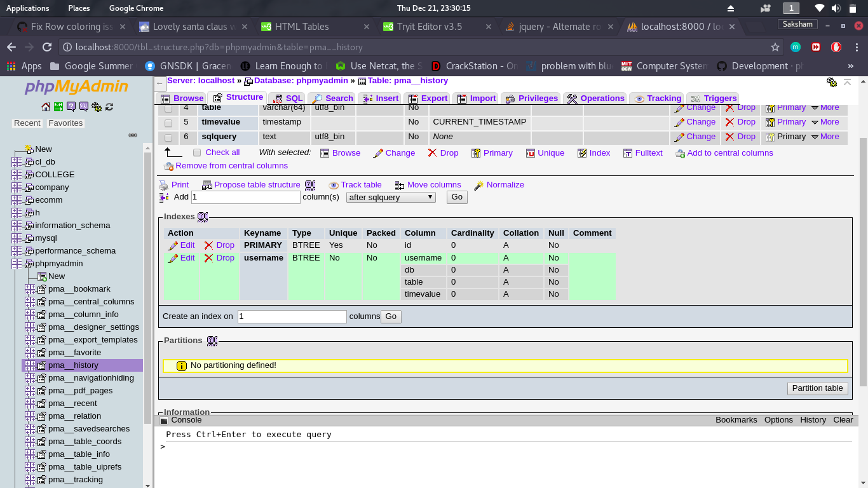This screenshot has height=488, width=868.
Task: Click the help icon beside Indexes heading
Action: [203, 217]
